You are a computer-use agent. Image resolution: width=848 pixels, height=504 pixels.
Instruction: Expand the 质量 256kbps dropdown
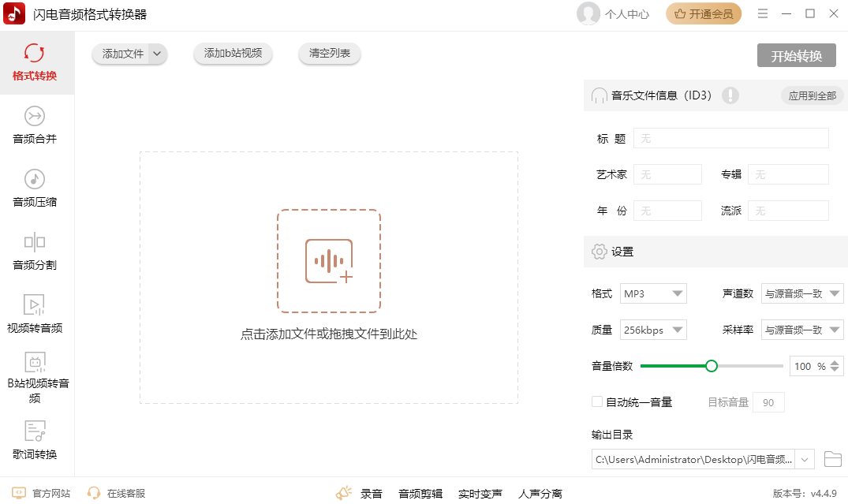click(653, 329)
